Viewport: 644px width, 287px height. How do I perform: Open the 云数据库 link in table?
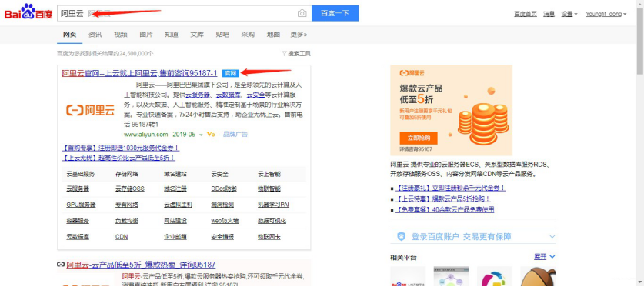[78, 236]
